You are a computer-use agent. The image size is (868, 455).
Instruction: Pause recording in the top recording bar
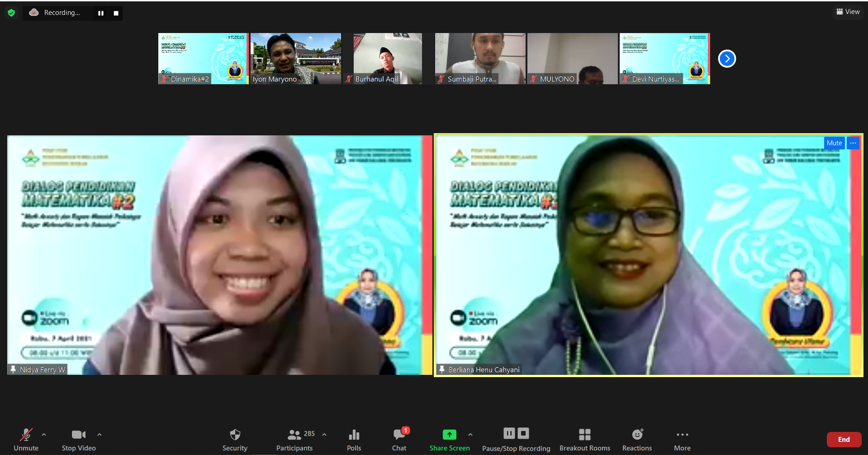click(x=100, y=13)
